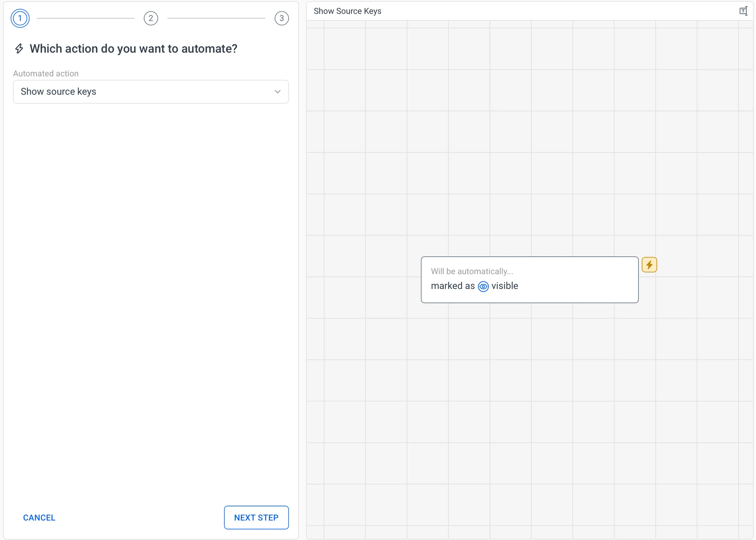Click the CANCEL link

click(x=39, y=518)
